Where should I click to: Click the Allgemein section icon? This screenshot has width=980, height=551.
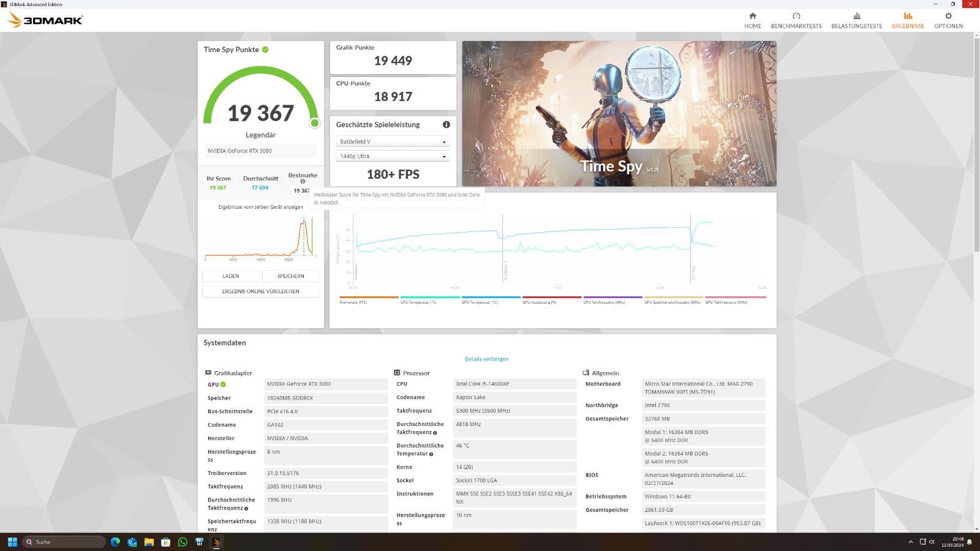586,372
